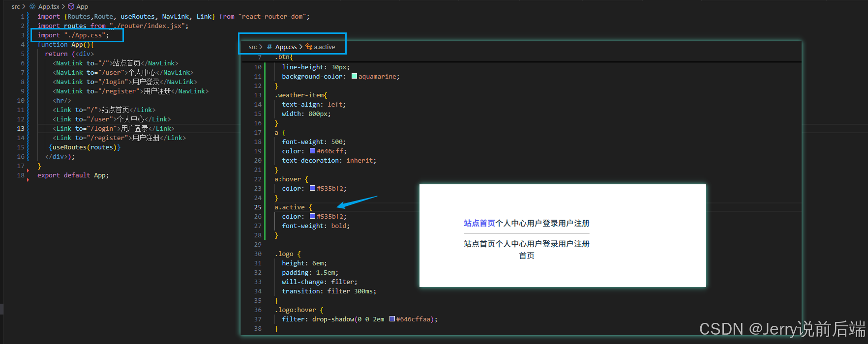Click the App.css breadcrumb item

[286, 47]
